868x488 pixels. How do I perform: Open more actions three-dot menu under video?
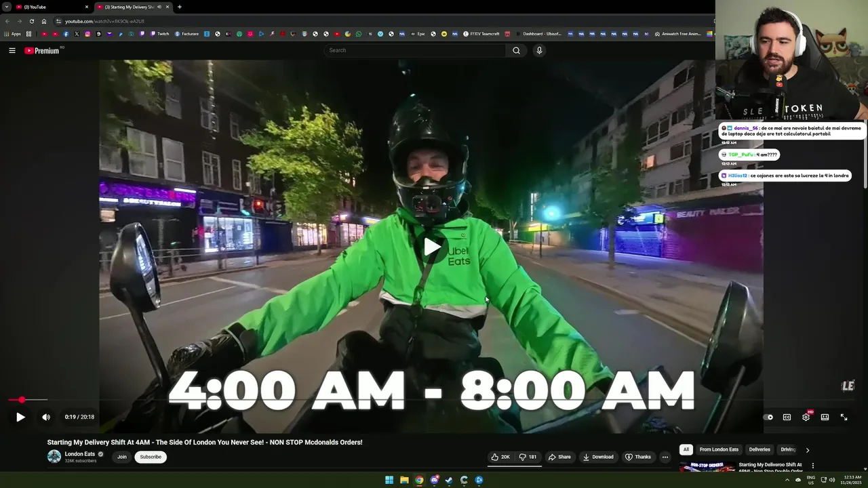(x=665, y=457)
